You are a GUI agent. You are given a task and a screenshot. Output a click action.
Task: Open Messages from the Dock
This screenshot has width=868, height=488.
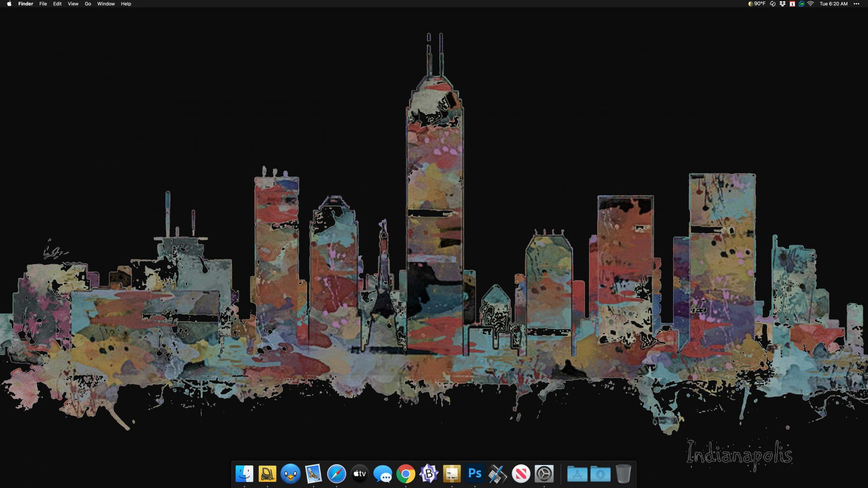click(382, 474)
